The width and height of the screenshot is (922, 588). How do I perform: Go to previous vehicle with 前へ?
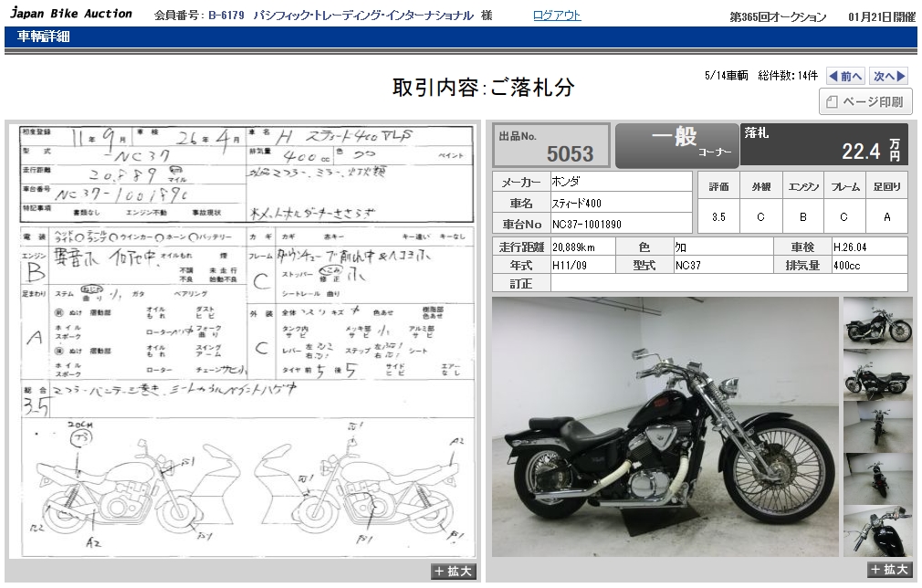pyautogui.click(x=845, y=77)
